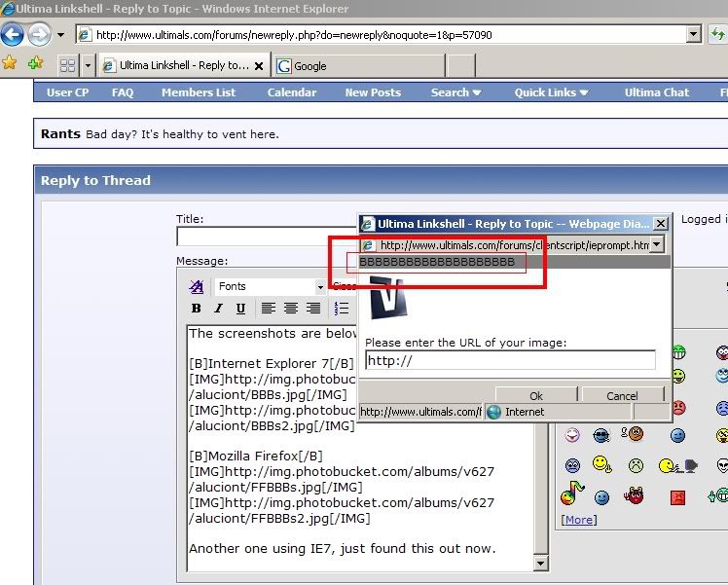Screen dimensions: 728x585
Task: Open the Fonts dropdown in editor
Action: click(270, 286)
